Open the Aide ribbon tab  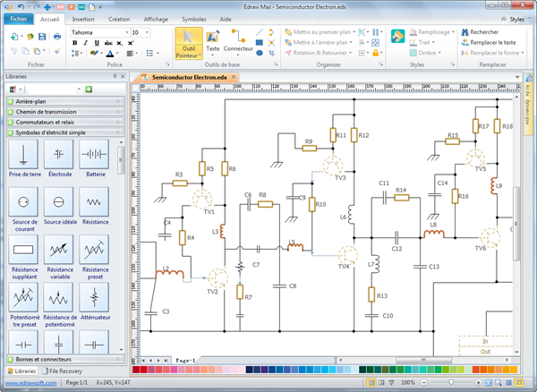(226, 19)
